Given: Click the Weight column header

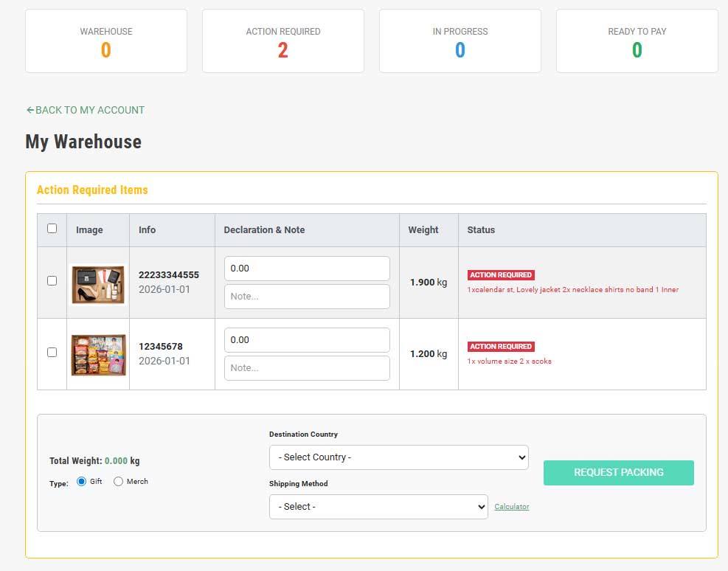Looking at the screenshot, I should pos(423,229).
